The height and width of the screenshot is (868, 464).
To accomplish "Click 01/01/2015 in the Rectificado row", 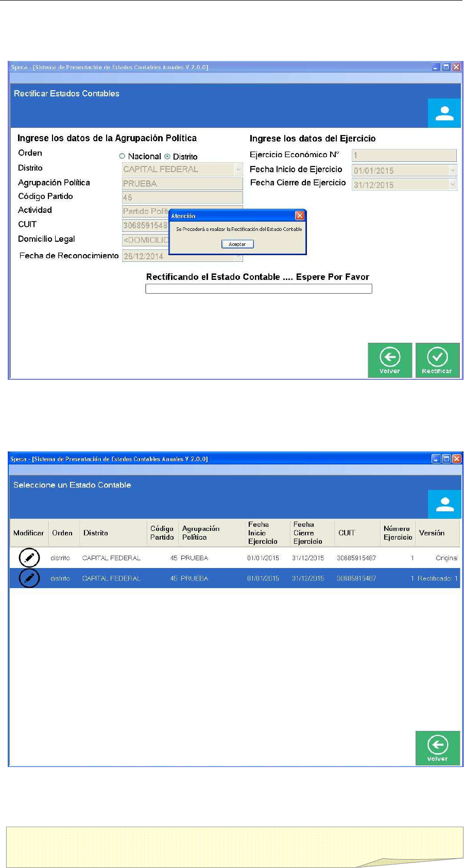I will click(263, 579).
